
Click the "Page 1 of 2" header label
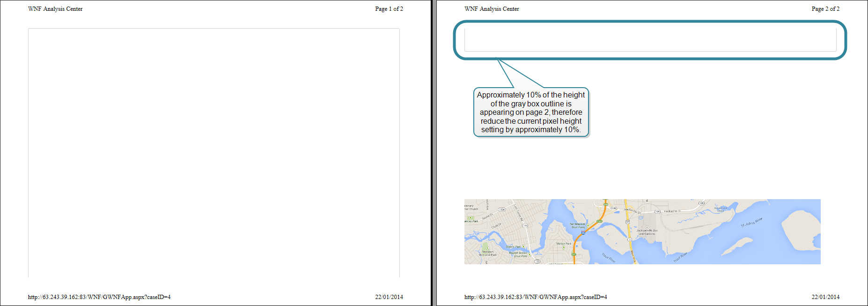coord(389,9)
